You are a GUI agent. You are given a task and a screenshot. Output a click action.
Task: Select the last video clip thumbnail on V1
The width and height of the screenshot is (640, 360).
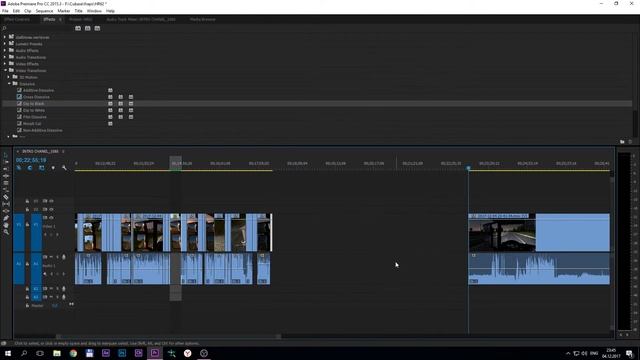502,235
